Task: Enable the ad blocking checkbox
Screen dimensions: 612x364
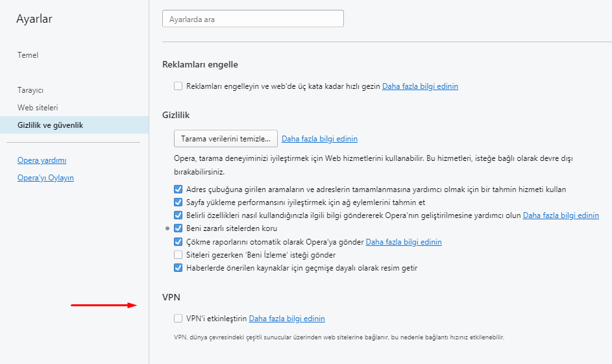Action: 178,86
